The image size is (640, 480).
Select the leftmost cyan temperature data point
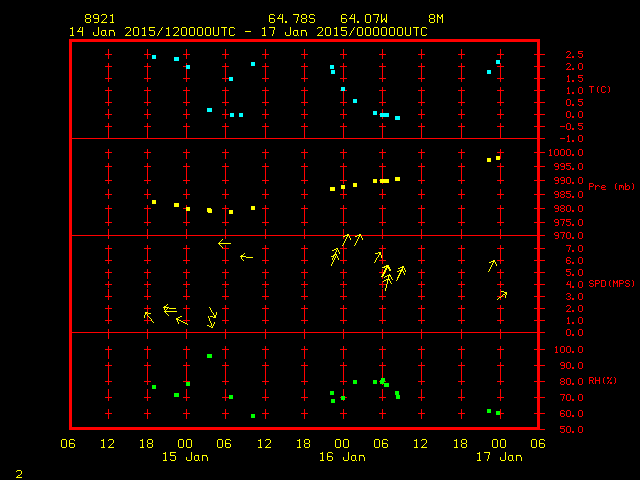pyautogui.click(x=154, y=57)
